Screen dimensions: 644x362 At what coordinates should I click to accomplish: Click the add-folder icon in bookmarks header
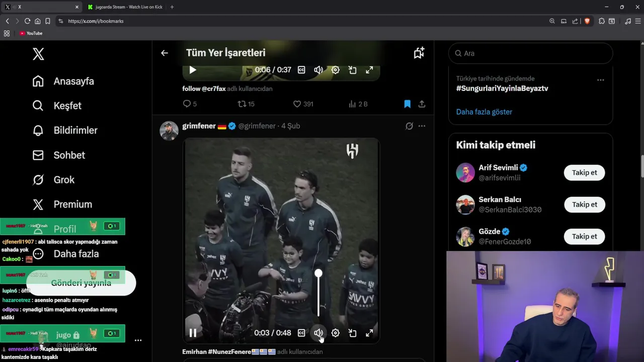(419, 53)
